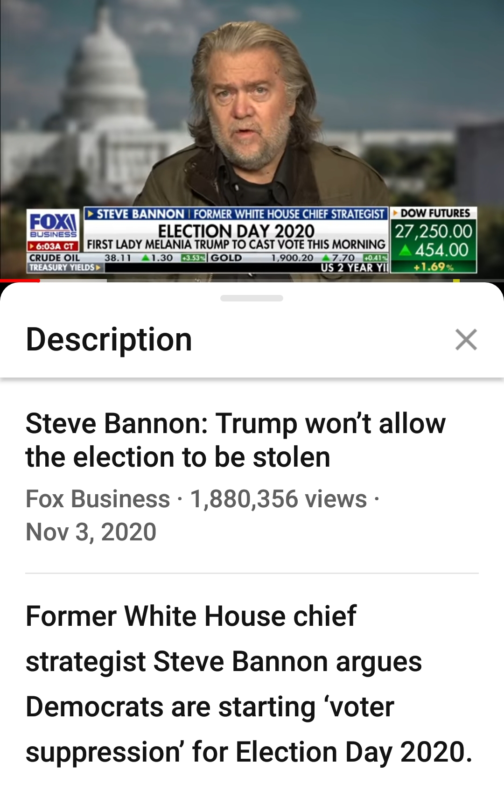The width and height of the screenshot is (504, 812).
Task: Tap the Gold price ticker entry
Action: pyautogui.click(x=299, y=258)
